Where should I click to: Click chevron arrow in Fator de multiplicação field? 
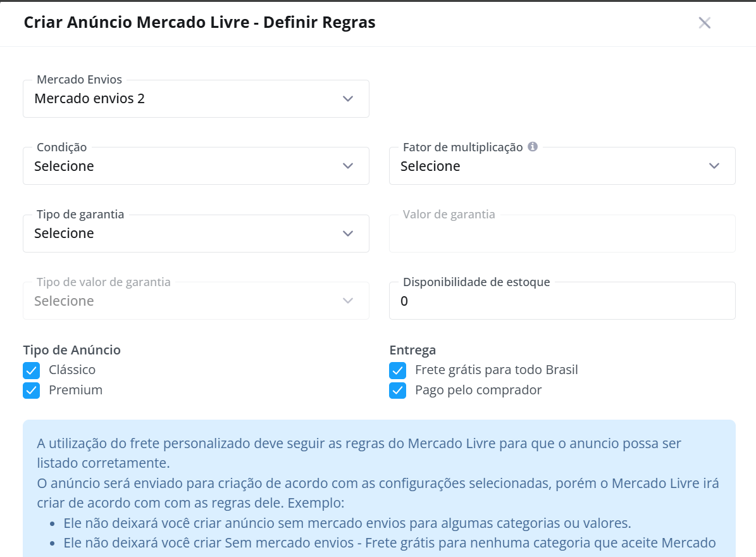click(714, 166)
